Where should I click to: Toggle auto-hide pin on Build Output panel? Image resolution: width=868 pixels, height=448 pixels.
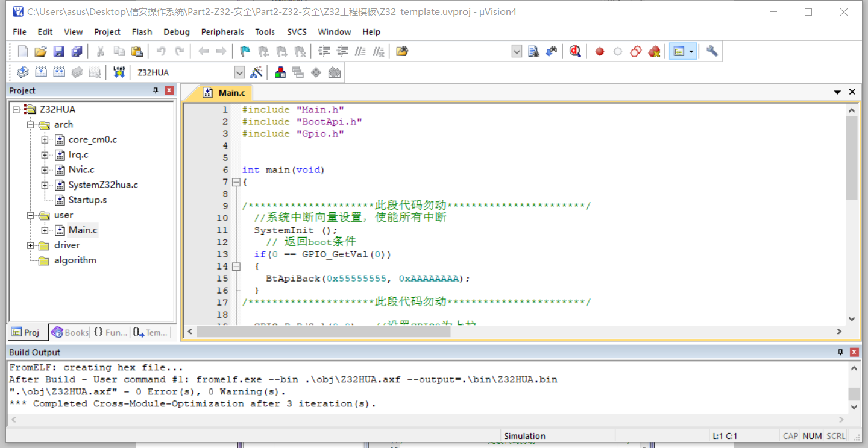[841, 352]
